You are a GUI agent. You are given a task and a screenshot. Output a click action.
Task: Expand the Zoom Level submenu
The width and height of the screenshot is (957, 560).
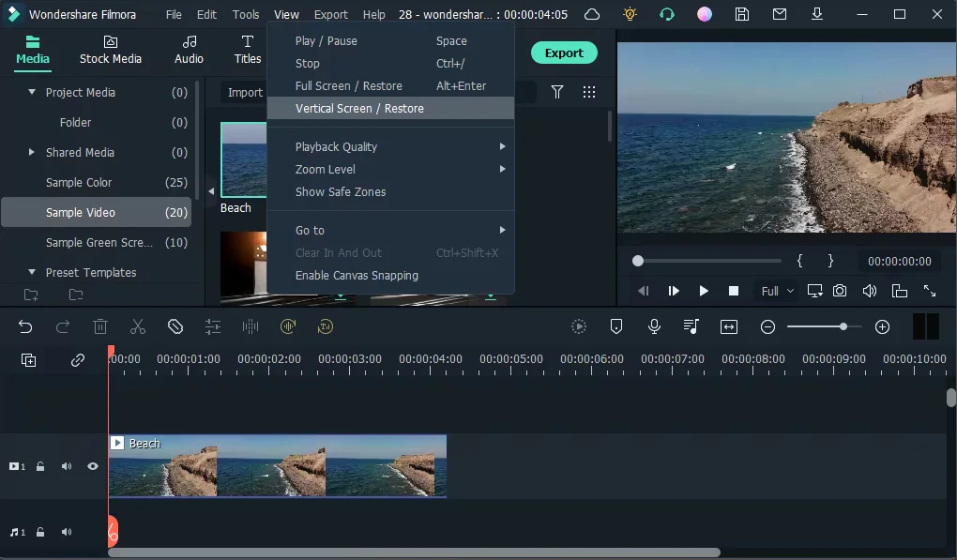point(325,169)
